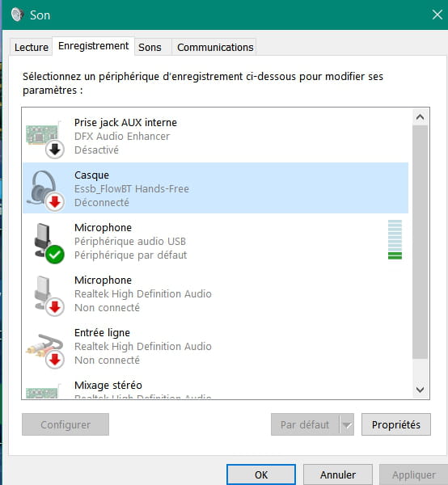The width and height of the screenshot is (448, 485).
Task: Click the Annuler button
Action: tap(338, 474)
